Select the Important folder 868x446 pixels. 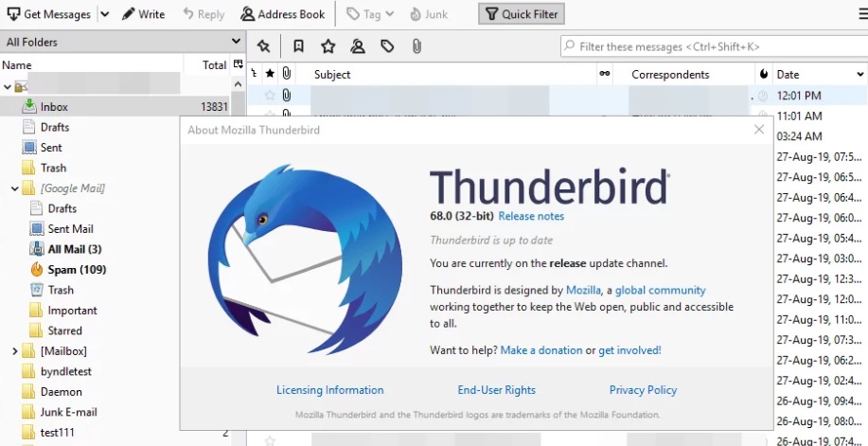point(72,311)
